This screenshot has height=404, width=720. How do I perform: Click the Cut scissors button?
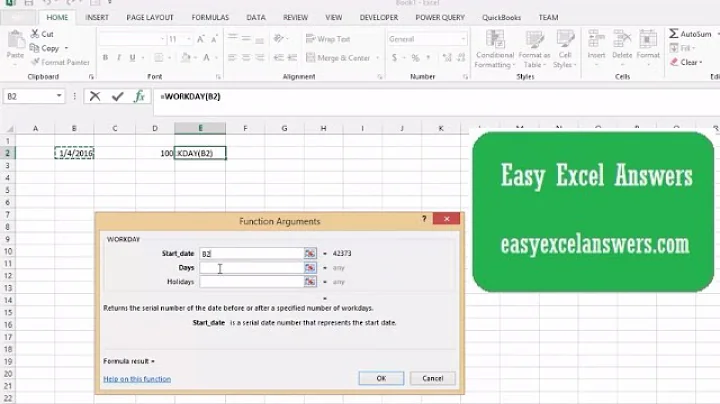[42, 34]
